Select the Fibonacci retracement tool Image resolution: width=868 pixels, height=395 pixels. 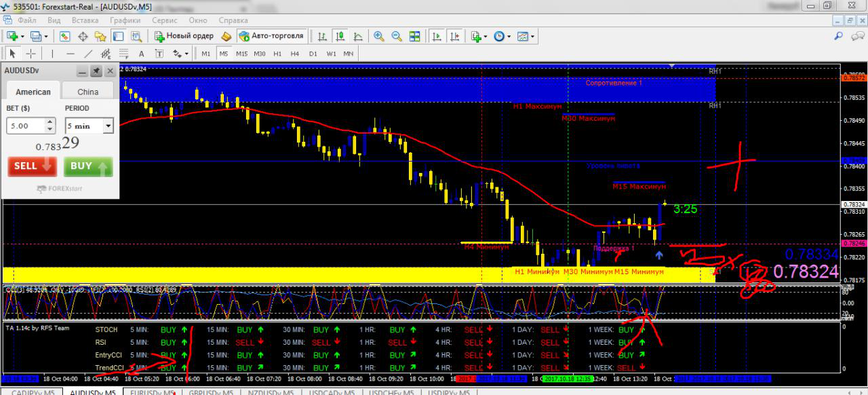[123, 54]
